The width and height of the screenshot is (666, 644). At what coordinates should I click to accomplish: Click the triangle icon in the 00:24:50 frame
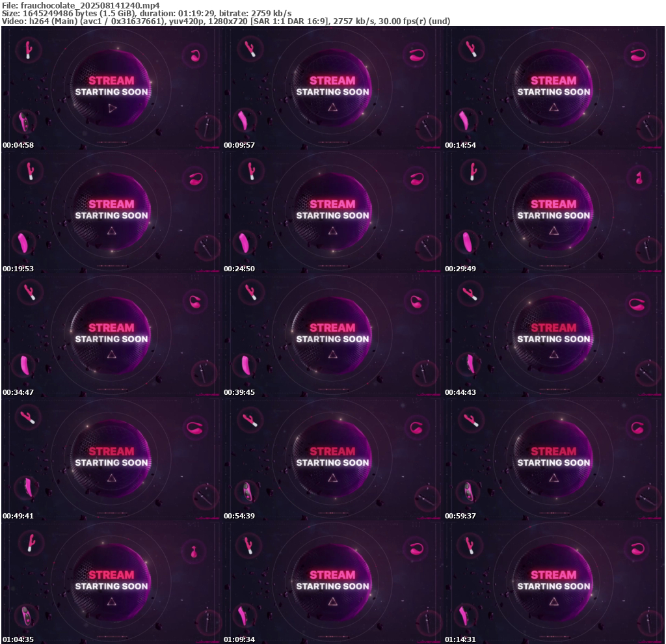[x=332, y=231]
